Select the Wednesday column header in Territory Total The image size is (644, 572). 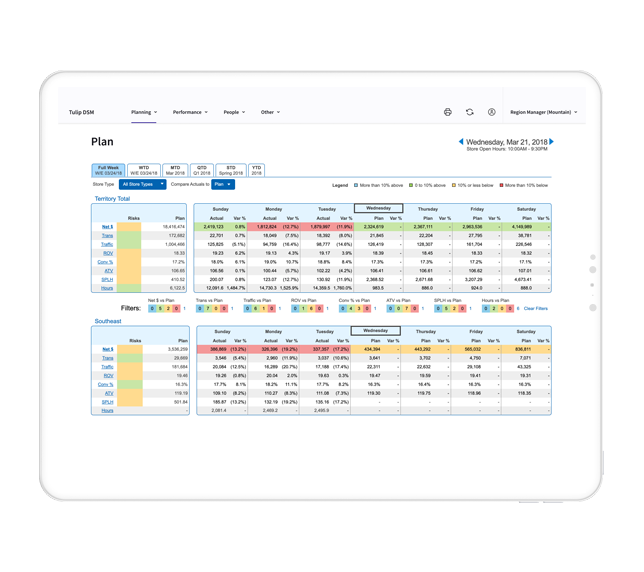379,208
